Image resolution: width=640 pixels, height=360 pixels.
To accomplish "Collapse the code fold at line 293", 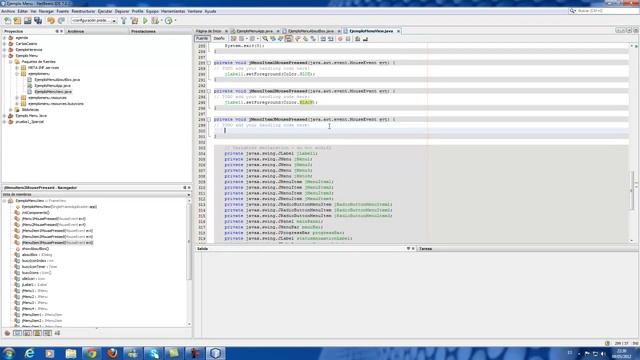I will click(209, 91).
